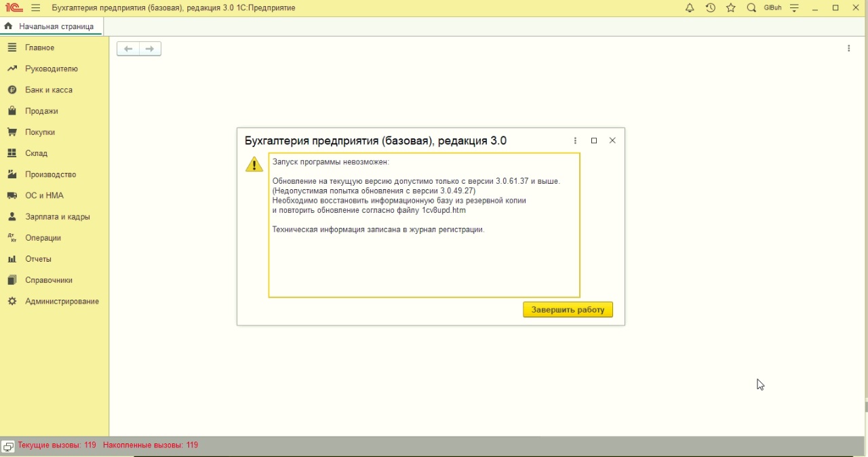This screenshot has height=457, width=868.
Task: Click the GlBuh user name
Action: tap(772, 8)
